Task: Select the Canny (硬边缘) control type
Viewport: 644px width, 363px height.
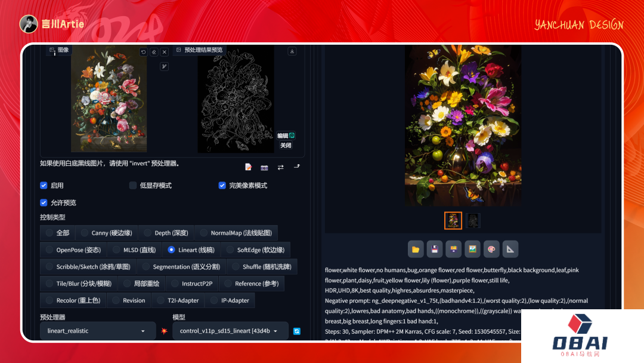Action: 107,233
